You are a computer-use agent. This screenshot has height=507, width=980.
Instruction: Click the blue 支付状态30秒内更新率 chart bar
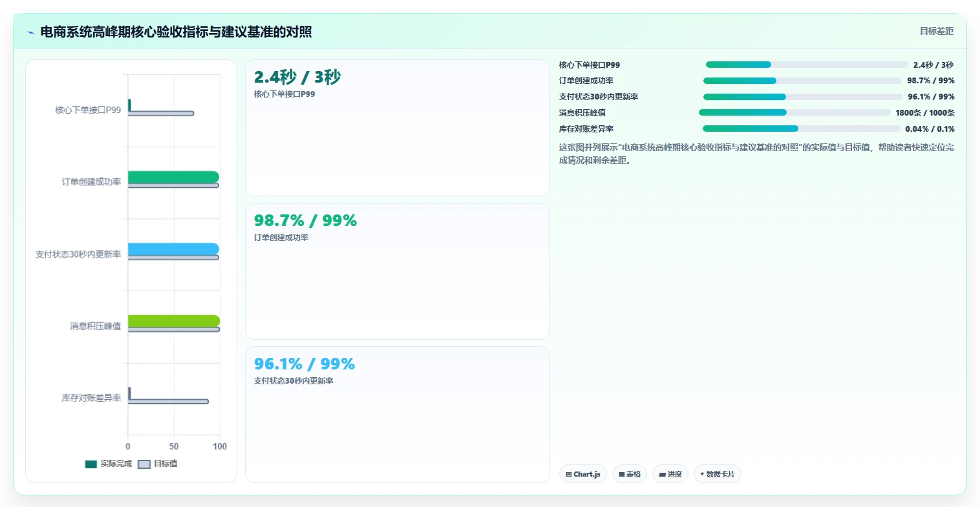(x=173, y=249)
